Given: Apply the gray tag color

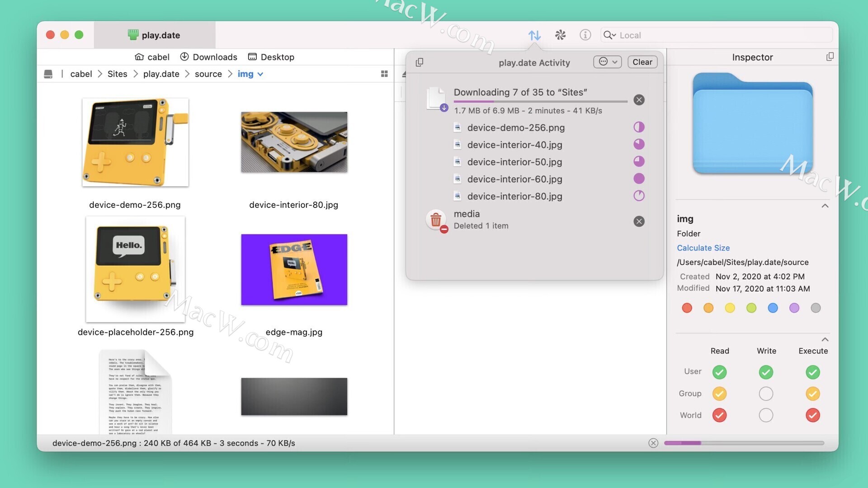Looking at the screenshot, I should [816, 308].
